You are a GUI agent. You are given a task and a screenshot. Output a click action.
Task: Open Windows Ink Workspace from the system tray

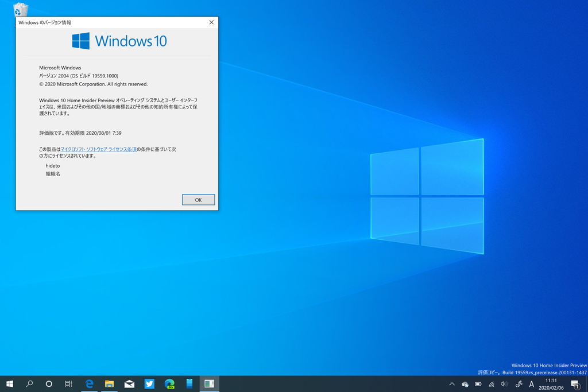519,385
